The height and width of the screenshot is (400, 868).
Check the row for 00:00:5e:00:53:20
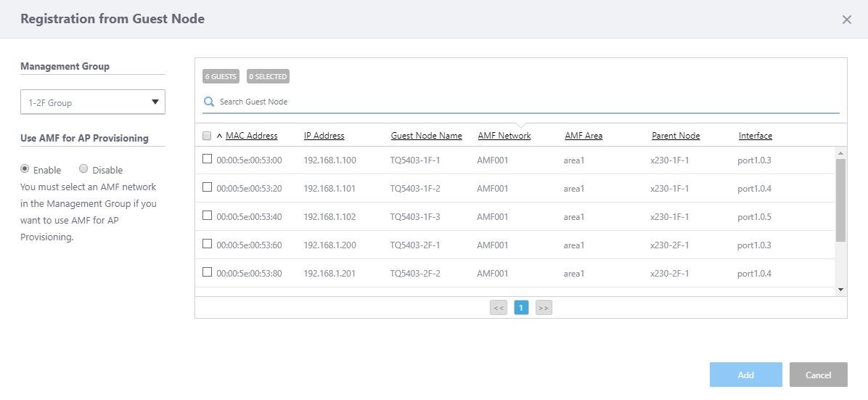pyautogui.click(x=207, y=187)
